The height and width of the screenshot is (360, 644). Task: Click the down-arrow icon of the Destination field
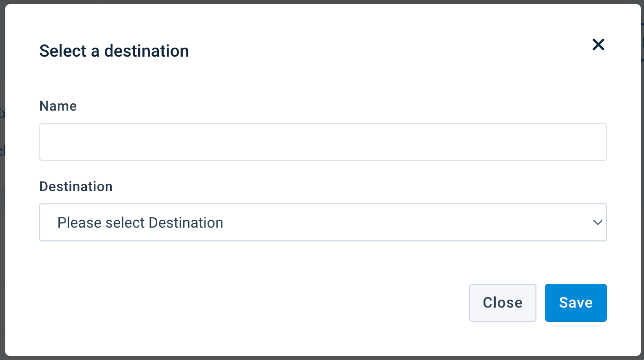[x=598, y=222]
